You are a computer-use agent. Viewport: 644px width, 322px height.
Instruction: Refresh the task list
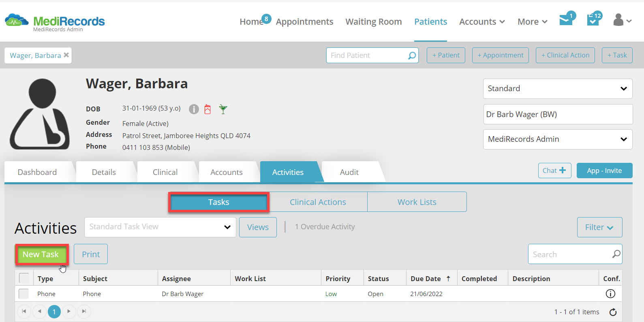point(613,312)
